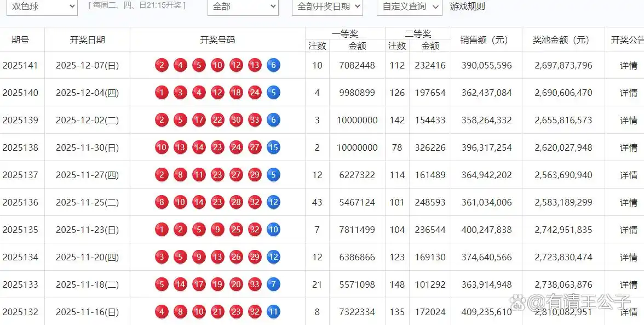Image resolution: width=644 pixels, height=325 pixels.
Task: Click 详情 for issue 2025141
Action: pos(628,66)
